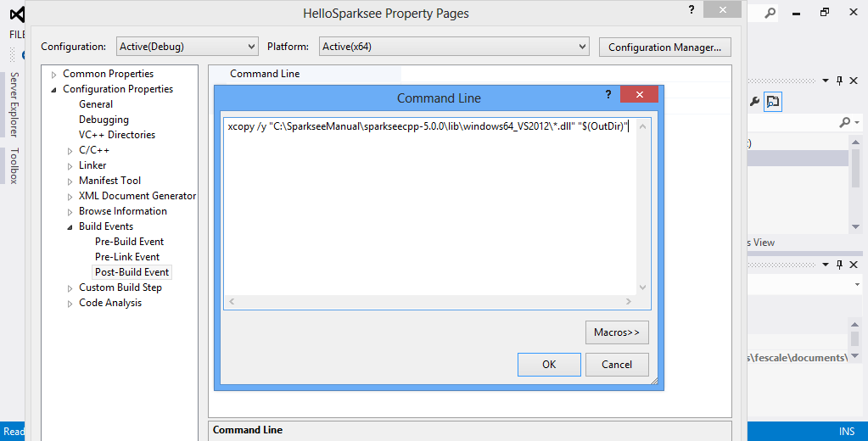Expand the C/C++ node

[70, 151]
